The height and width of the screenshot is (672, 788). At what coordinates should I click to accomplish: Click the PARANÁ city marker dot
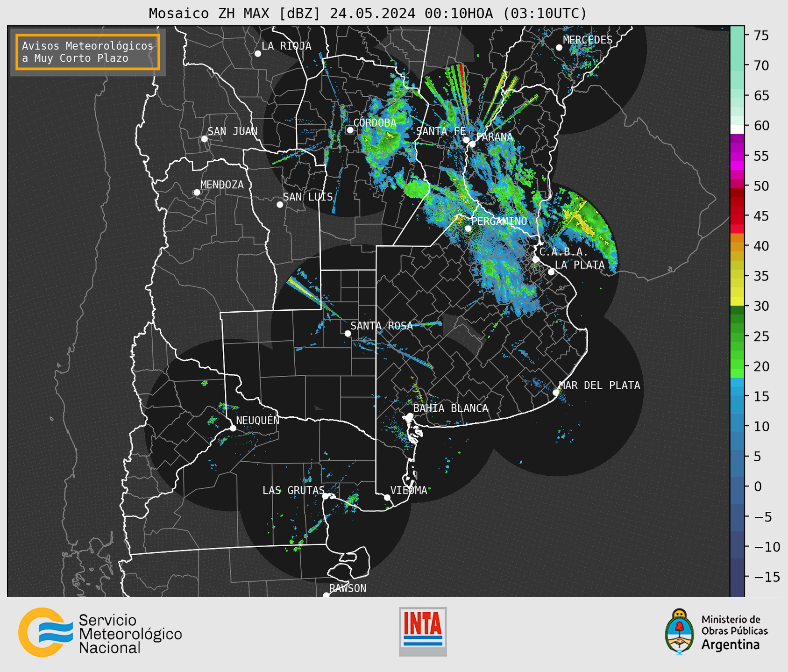point(472,144)
